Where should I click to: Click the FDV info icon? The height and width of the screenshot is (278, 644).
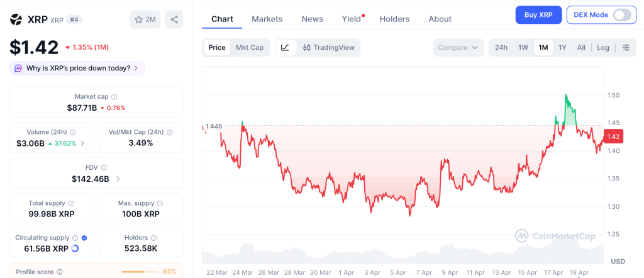tap(104, 168)
